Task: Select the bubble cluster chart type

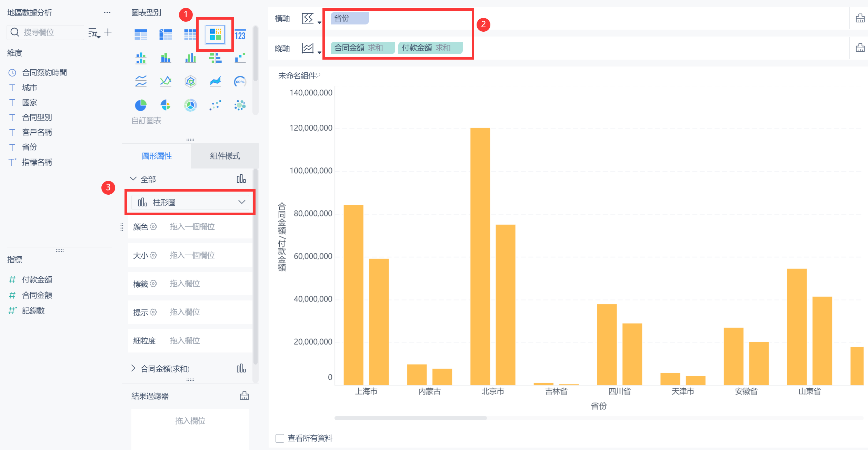Action: tap(240, 105)
